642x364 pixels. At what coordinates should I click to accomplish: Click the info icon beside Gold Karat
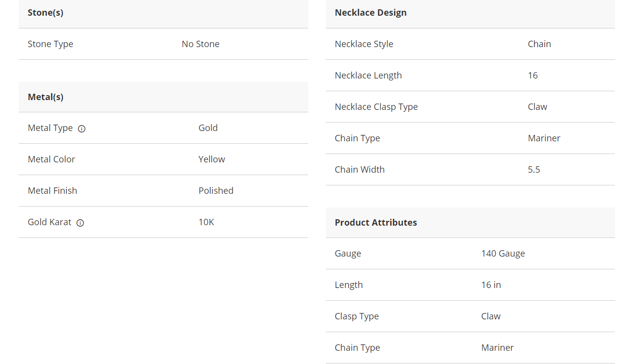pos(80,223)
